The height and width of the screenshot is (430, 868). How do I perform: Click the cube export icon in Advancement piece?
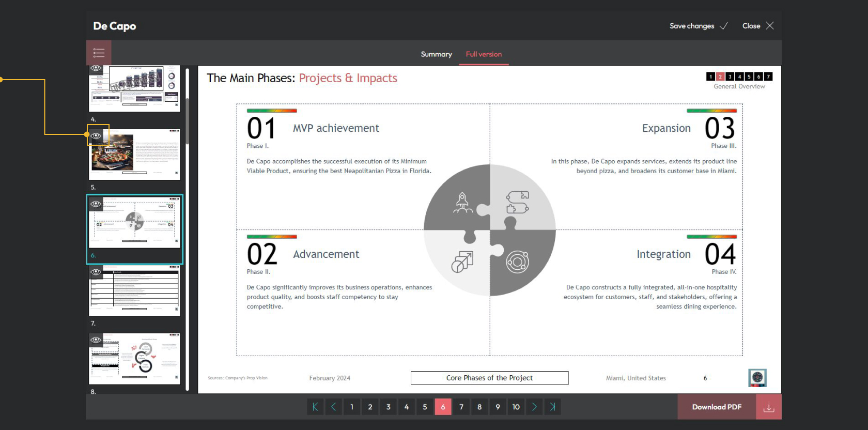(462, 262)
